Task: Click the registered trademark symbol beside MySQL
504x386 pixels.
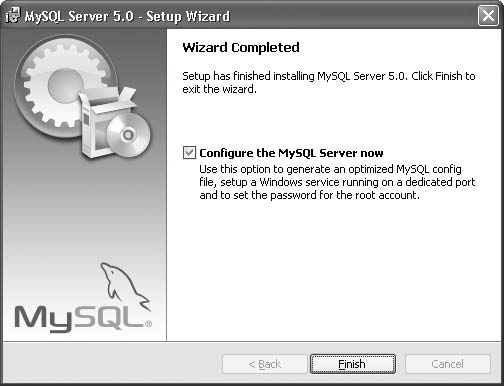Action: 149,324
